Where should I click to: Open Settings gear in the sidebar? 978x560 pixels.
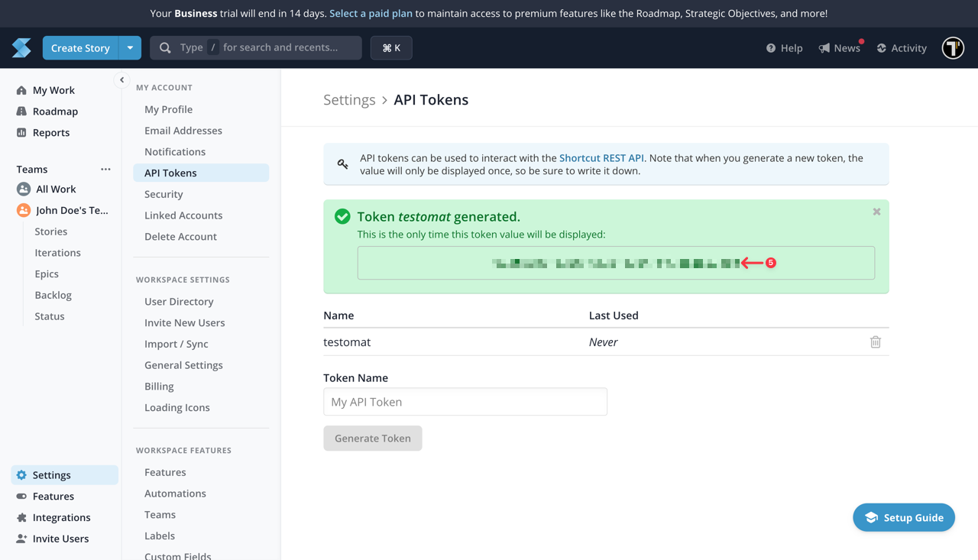coord(52,474)
